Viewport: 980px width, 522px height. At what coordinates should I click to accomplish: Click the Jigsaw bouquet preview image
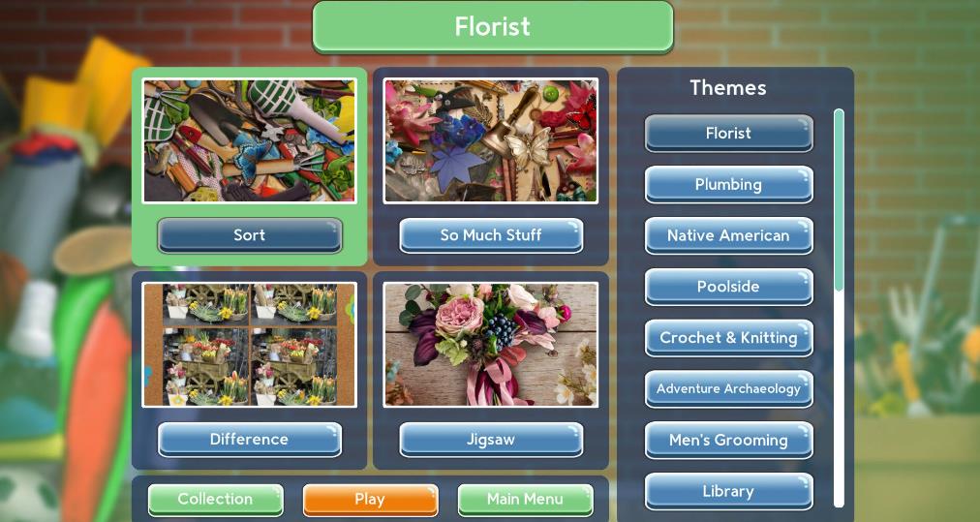(x=491, y=345)
